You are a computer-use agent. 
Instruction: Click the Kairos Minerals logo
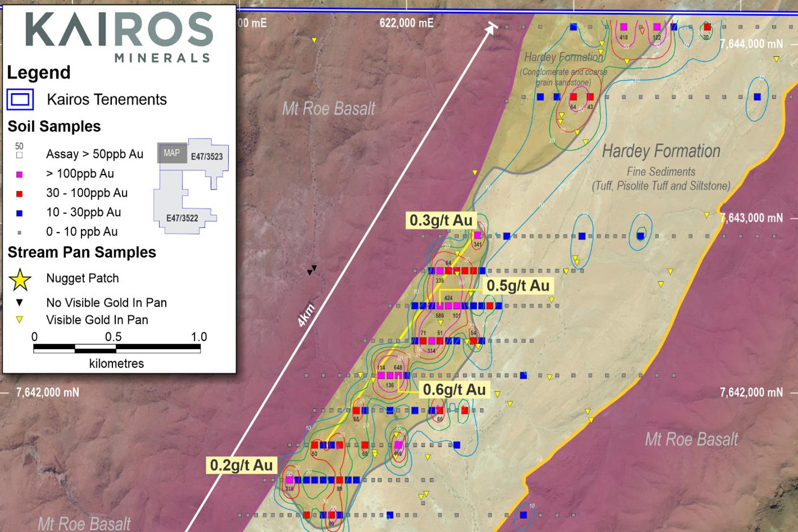(119, 37)
